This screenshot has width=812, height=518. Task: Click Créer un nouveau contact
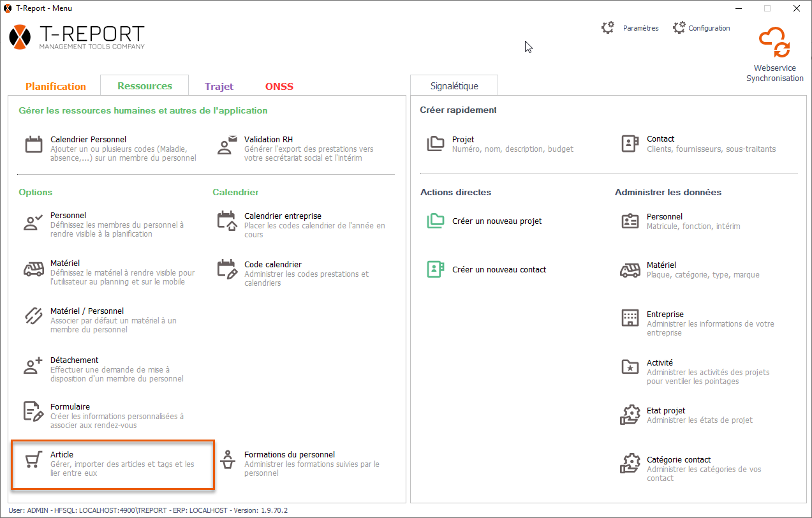(499, 270)
